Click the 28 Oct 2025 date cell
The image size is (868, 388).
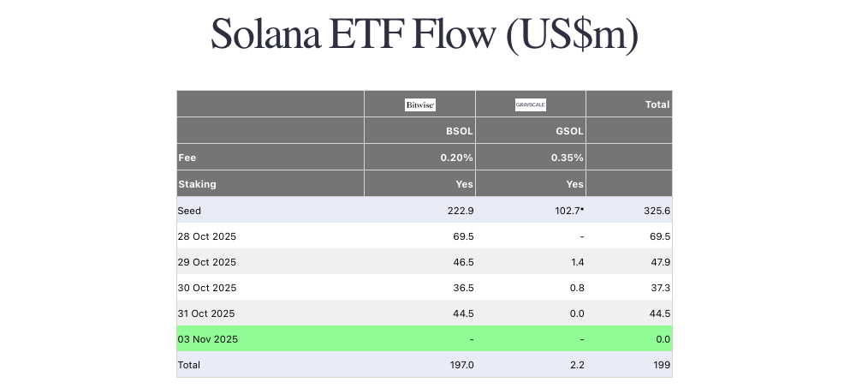pos(206,236)
